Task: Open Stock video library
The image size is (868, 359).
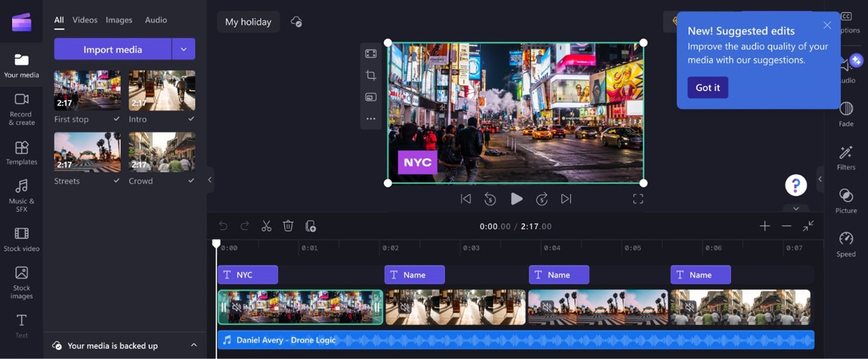Action: [x=21, y=239]
